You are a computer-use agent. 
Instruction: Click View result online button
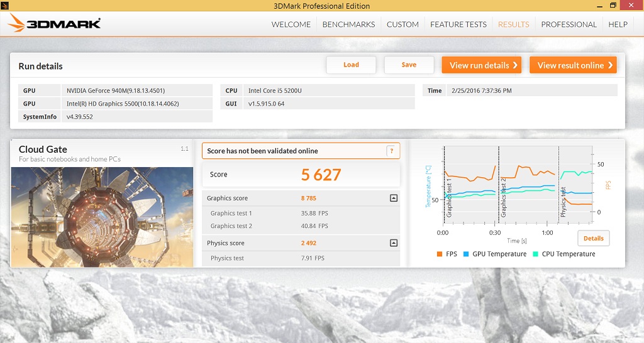pyautogui.click(x=573, y=65)
